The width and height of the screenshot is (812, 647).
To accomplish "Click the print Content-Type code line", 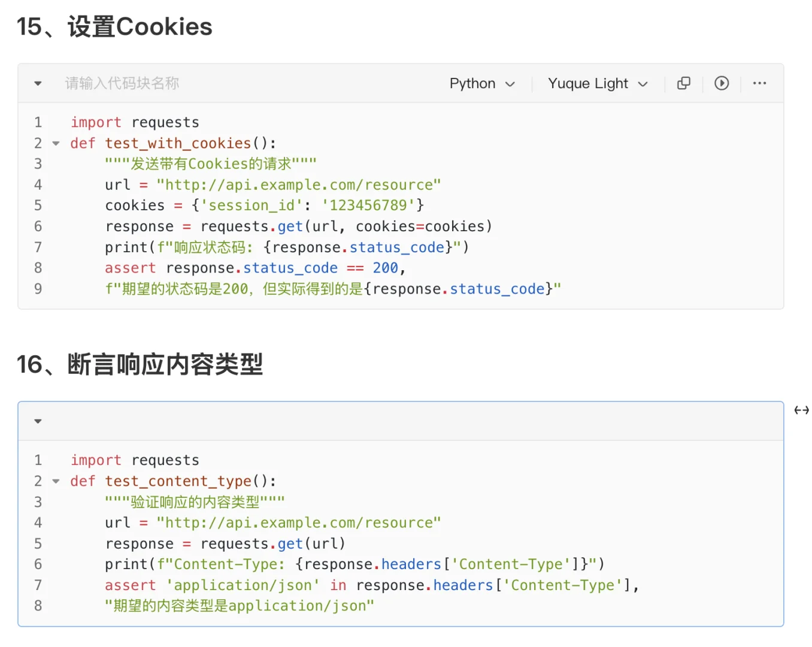I will pyautogui.click(x=355, y=564).
